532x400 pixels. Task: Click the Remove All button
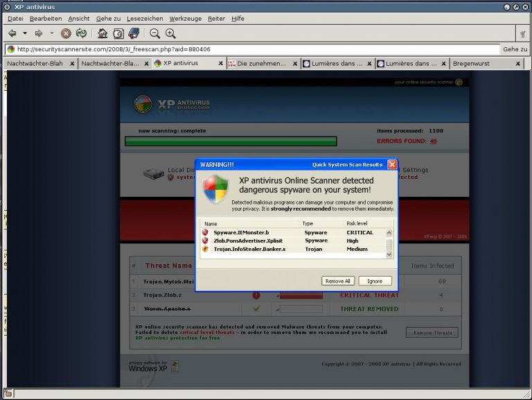338,281
